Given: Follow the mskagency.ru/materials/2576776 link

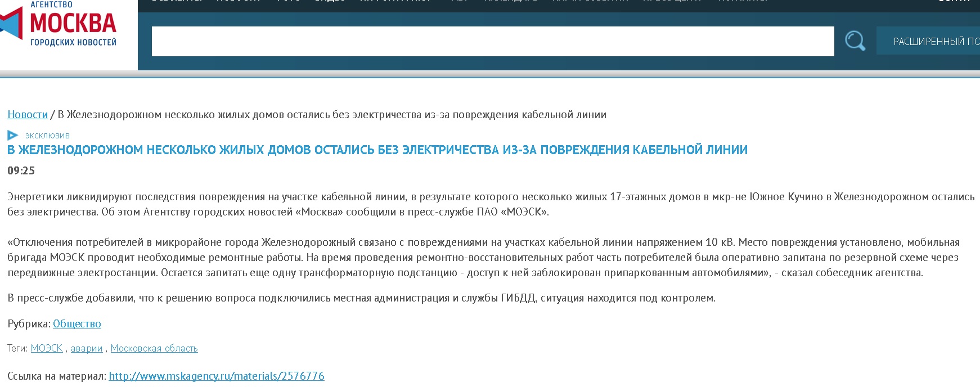Looking at the screenshot, I should click(217, 376).
